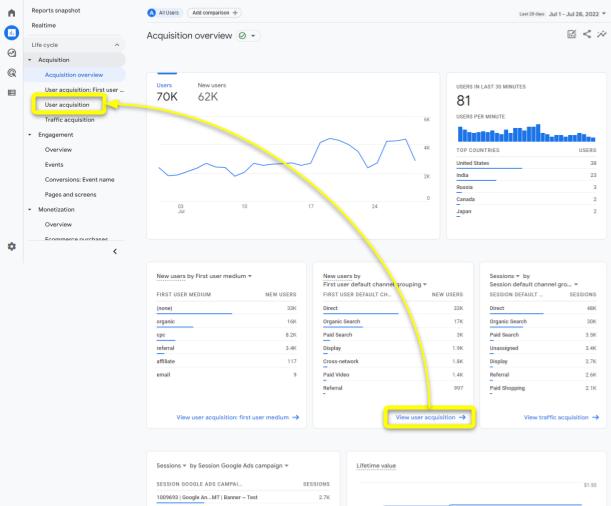The image size is (611, 506).
Task: Open the Admin gear icon
Action: (12, 246)
